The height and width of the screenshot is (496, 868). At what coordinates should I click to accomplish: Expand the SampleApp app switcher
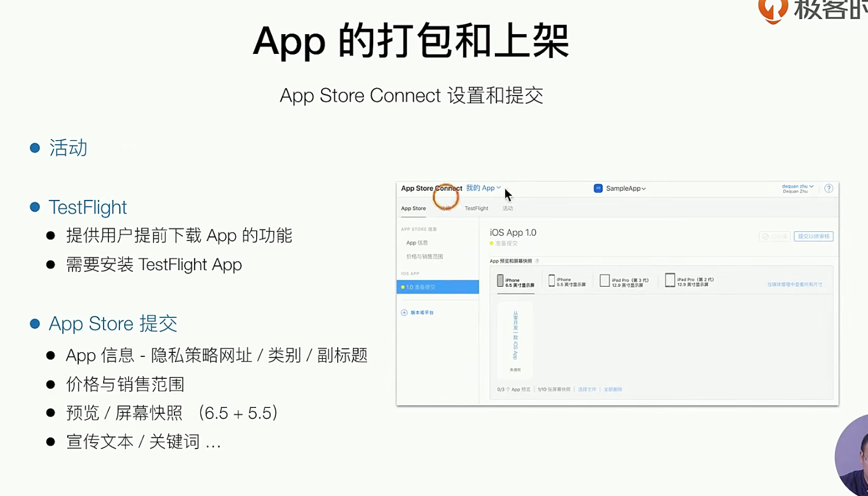(x=626, y=188)
